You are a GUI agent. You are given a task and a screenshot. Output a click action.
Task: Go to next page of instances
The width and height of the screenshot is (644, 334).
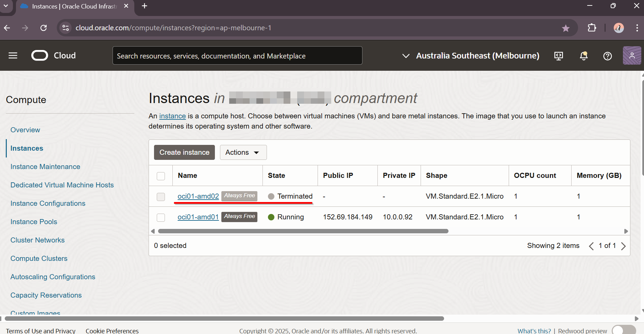[623, 246]
